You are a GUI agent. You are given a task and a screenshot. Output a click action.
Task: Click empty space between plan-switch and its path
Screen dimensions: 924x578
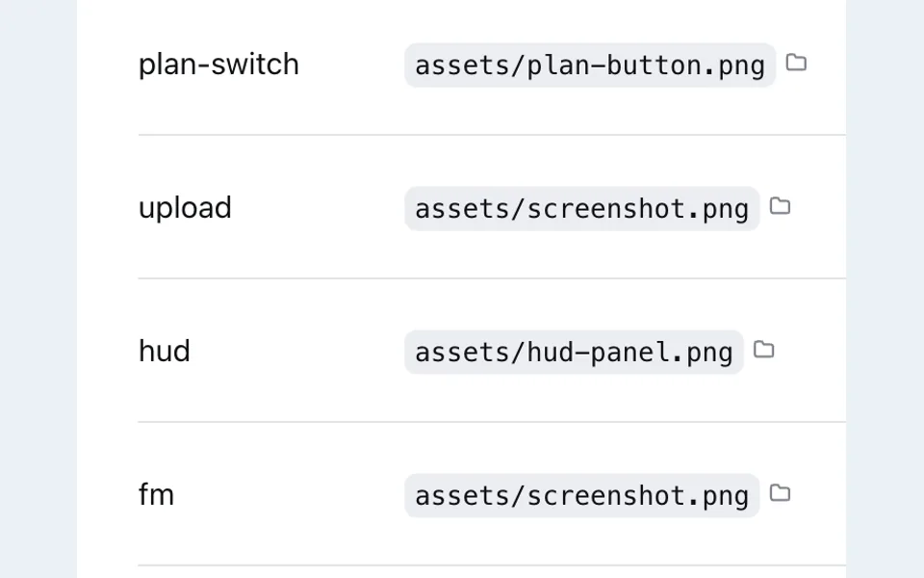coord(352,65)
